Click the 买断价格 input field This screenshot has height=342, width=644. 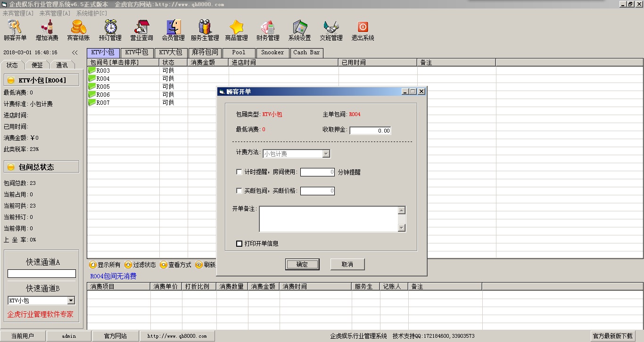pyautogui.click(x=317, y=191)
